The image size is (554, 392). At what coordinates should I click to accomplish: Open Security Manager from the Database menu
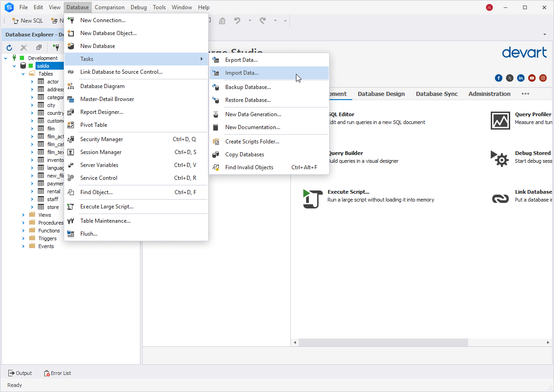(101, 138)
